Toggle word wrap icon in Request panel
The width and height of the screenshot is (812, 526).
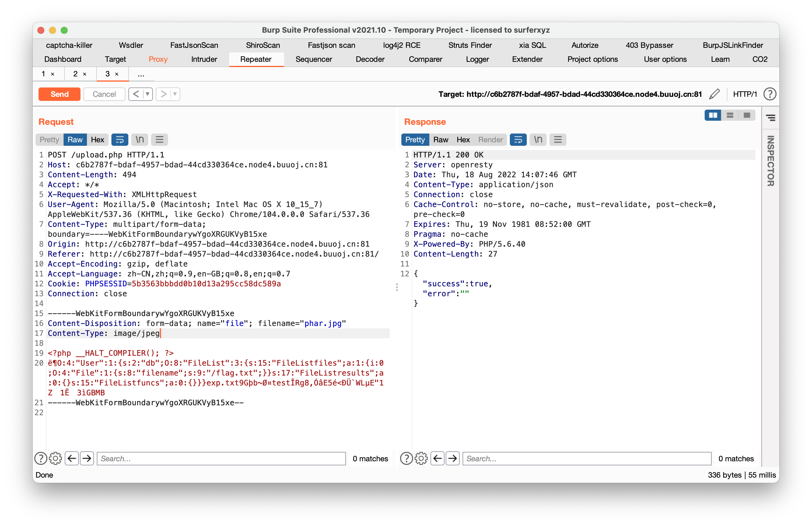click(x=120, y=139)
